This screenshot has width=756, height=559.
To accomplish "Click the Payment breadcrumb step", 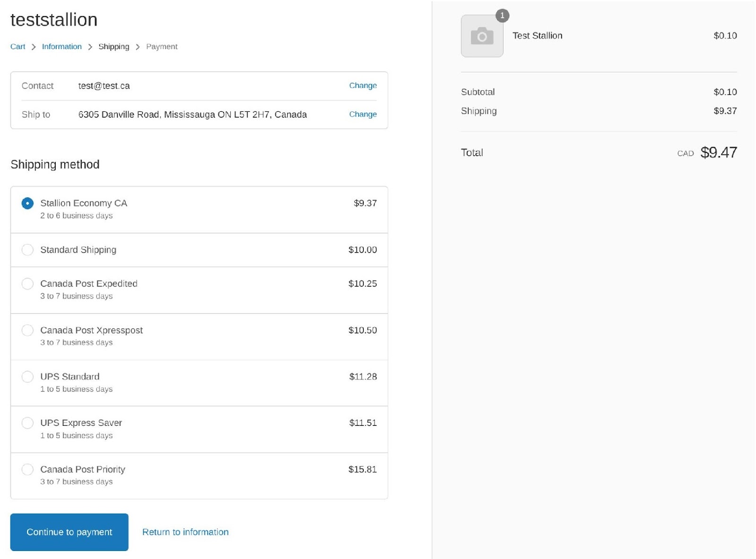I will pos(162,47).
